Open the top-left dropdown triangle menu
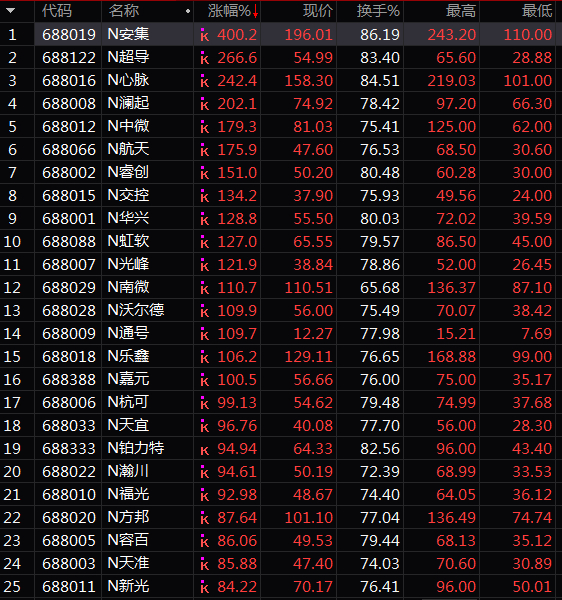 [11, 11]
